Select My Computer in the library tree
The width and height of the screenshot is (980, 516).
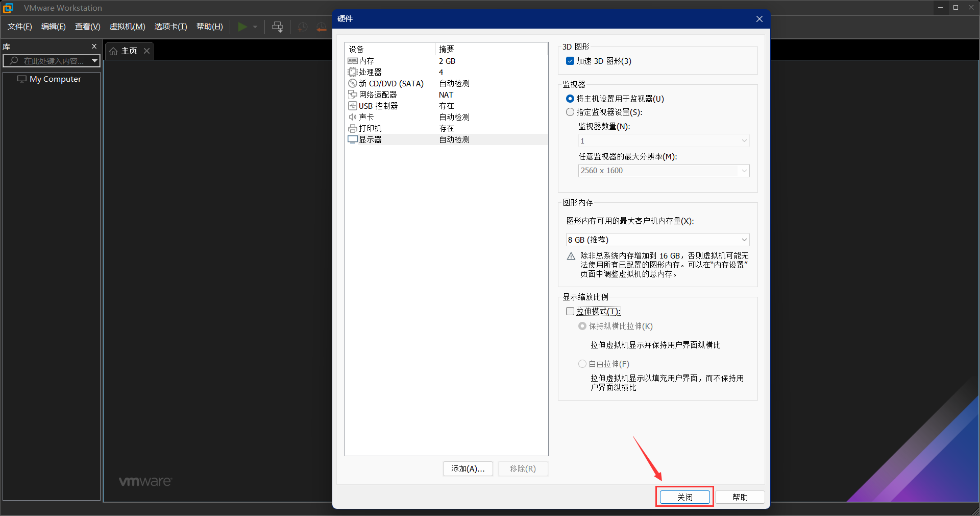click(55, 79)
